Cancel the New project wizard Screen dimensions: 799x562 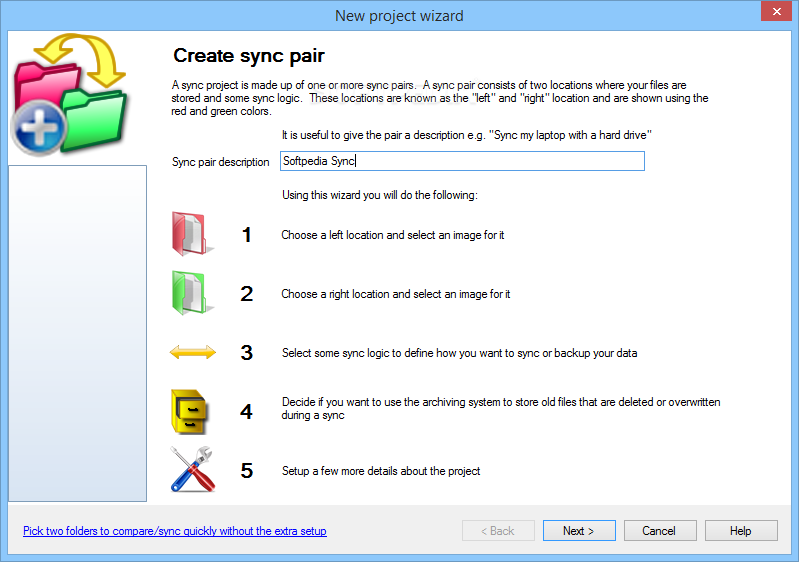pyautogui.click(x=659, y=530)
